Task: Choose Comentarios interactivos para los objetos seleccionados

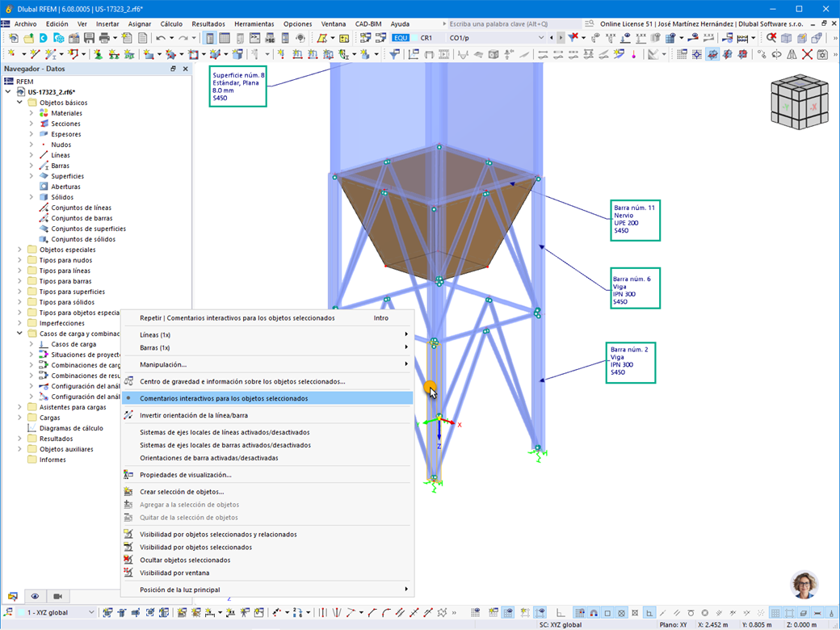Action: point(267,398)
